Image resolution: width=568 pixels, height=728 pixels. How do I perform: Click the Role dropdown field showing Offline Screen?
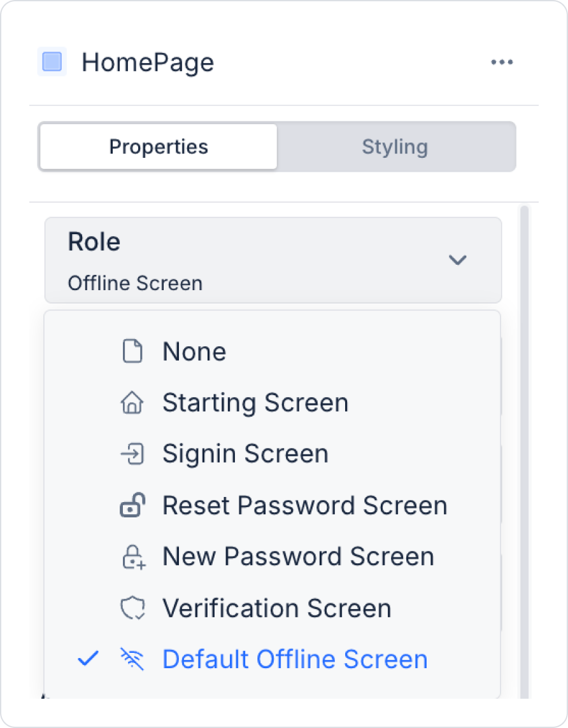pos(255,260)
